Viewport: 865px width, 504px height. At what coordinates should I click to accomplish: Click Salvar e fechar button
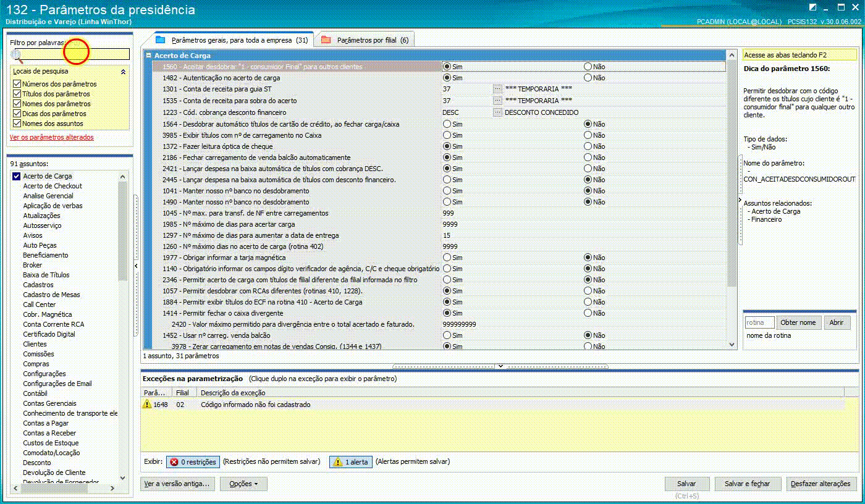[x=748, y=484]
